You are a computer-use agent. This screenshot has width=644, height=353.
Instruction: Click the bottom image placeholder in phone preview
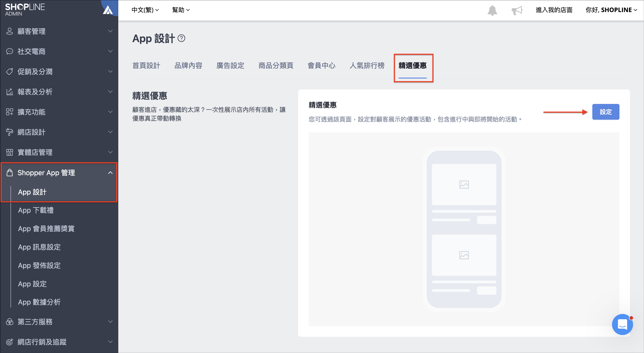(464, 255)
